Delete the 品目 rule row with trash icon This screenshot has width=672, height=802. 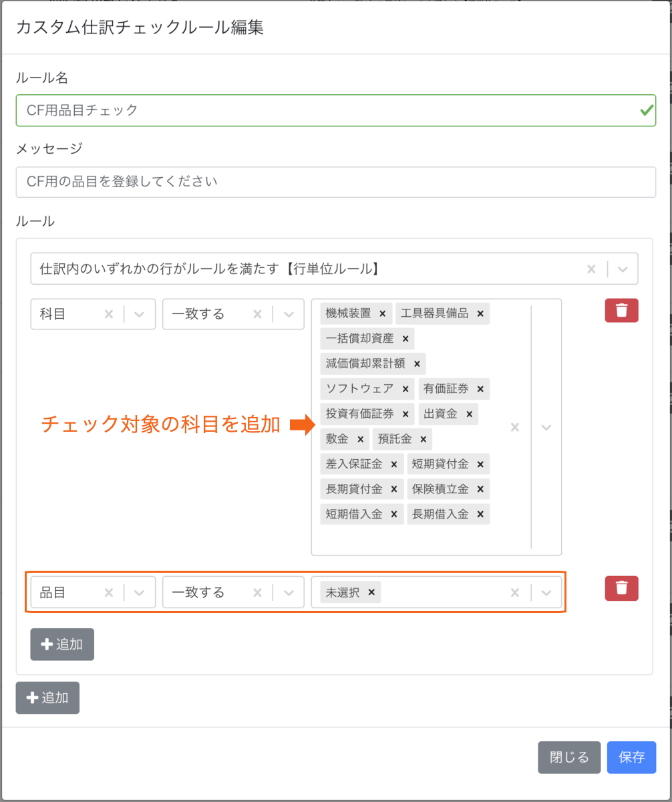point(621,588)
